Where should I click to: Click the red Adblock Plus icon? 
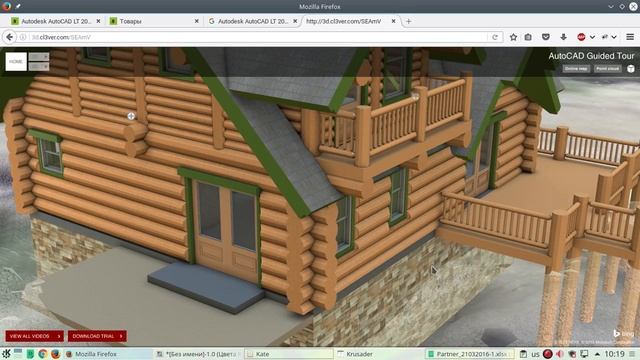click(x=581, y=37)
